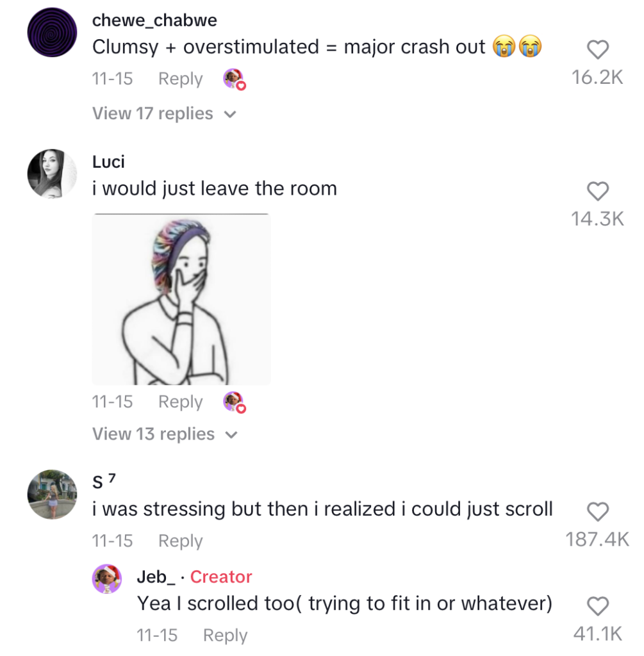Like Luci's comment with the heart icon

point(597,191)
